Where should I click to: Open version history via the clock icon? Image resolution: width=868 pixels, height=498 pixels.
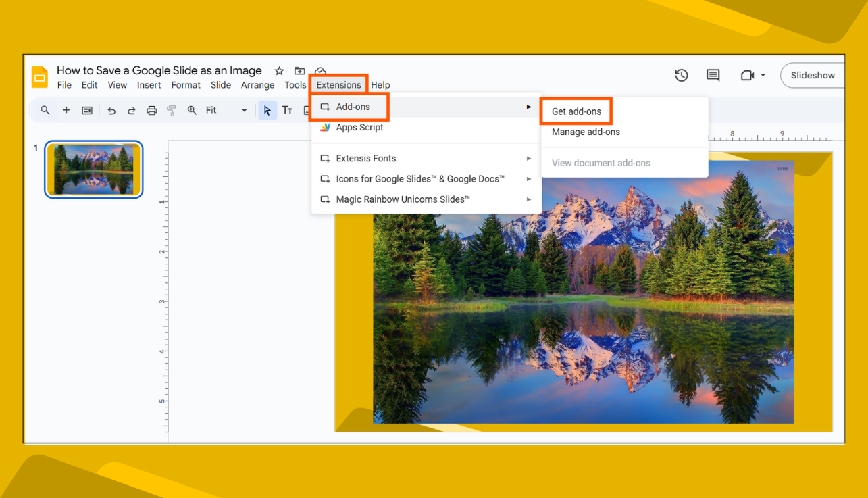click(681, 76)
